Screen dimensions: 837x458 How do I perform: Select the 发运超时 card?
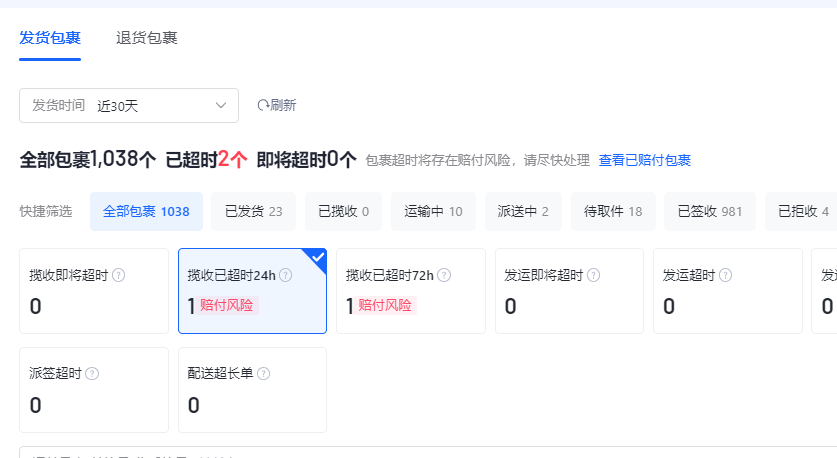728,291
